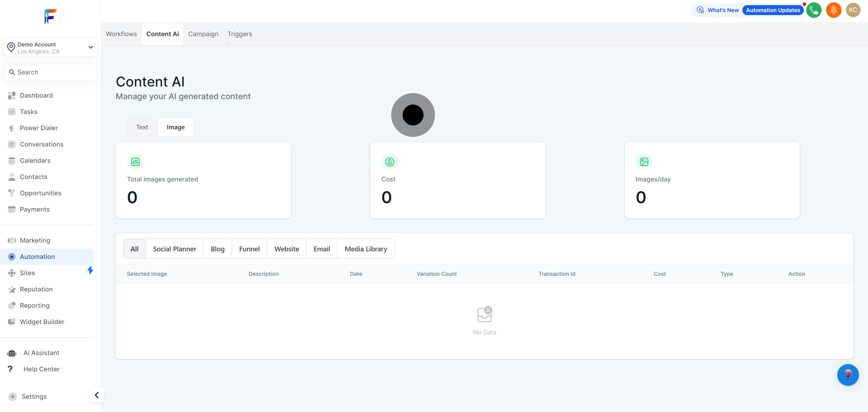Open the Workflows tab
This screenshot has height=412, width=868.
click(x=121, y=34)
